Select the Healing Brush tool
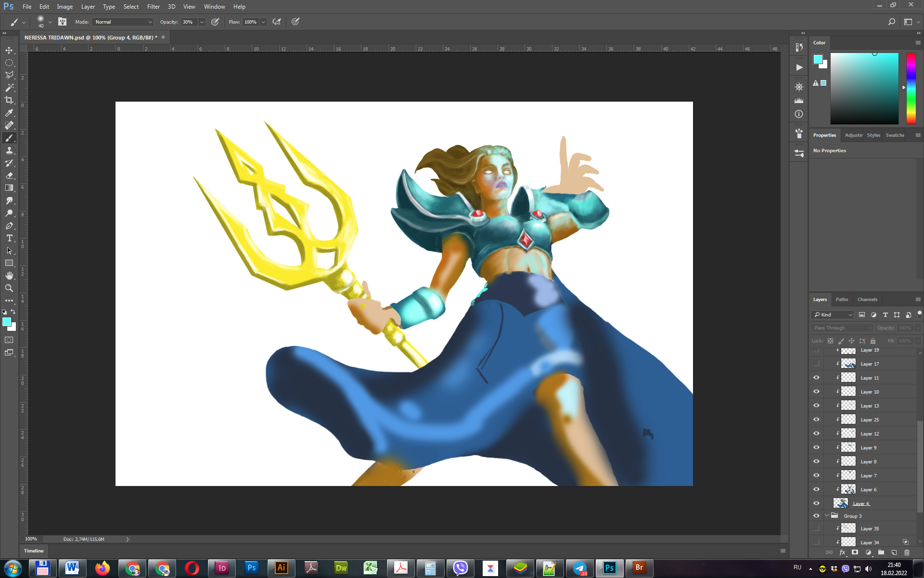The width and height of the screenshot is (924, 578). coord(9,125)
